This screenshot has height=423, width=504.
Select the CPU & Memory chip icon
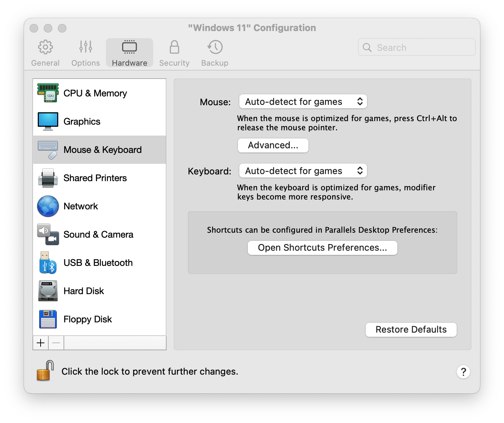click(x=48, y=93)
